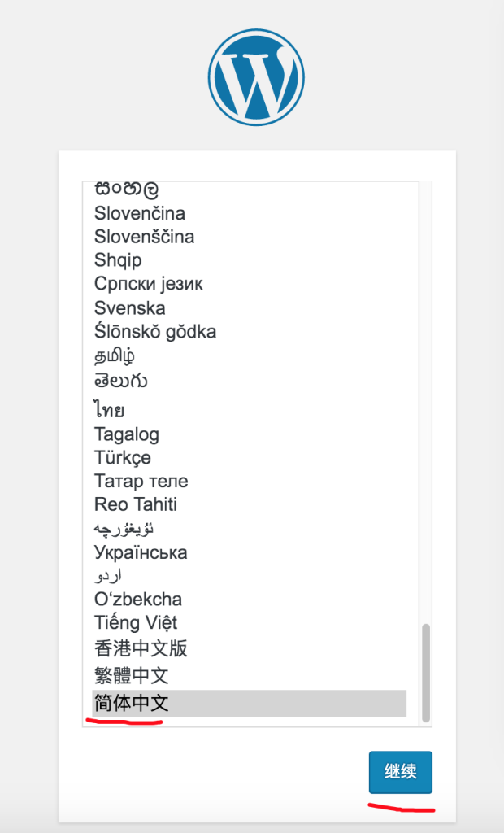Click the language list scrollbar thumb
The width and height of the screenshot is (504, 833).
tap(425, 672)
